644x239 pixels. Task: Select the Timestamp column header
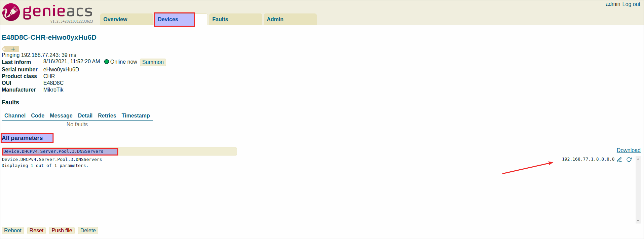[136, 116]
